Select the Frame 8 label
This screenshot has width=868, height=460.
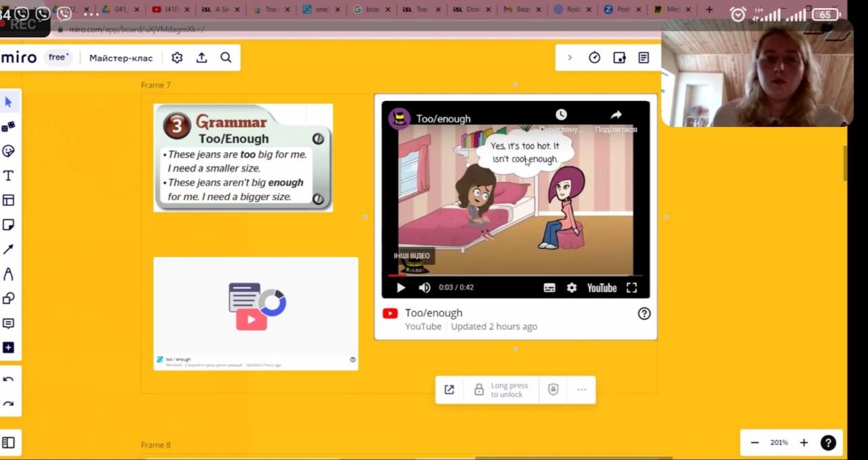click(156, 445)
